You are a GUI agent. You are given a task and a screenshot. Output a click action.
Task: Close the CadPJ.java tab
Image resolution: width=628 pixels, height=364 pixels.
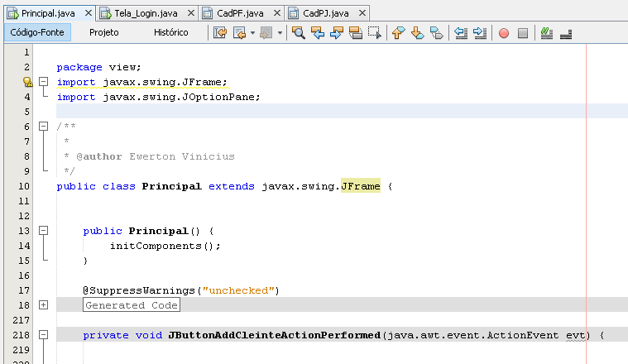[x=362, y=13]
